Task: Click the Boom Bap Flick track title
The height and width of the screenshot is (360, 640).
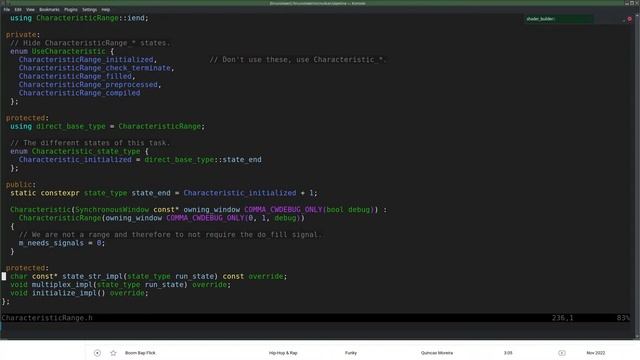Action: [140, 353]
